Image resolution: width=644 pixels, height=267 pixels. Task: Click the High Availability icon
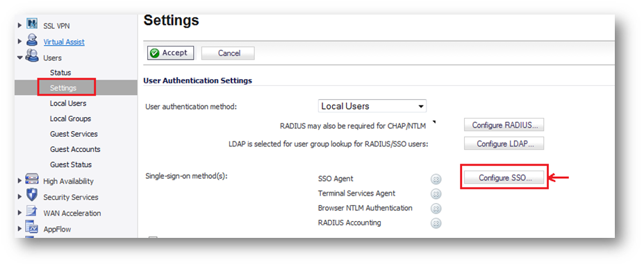click(32, 180)
